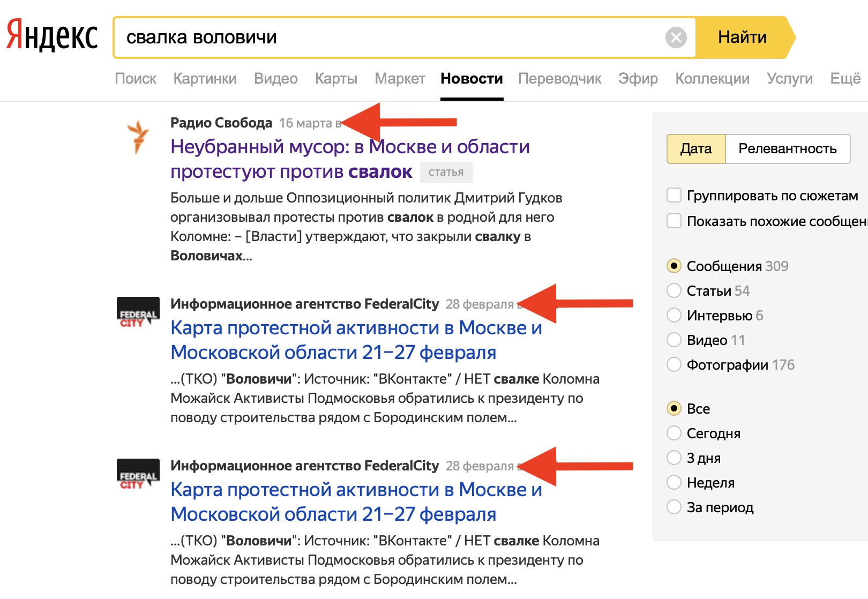Sort the results with the Релевантность button
This screenshot has width=868, height=599.
pyautogui.click(x=788, y=149)
